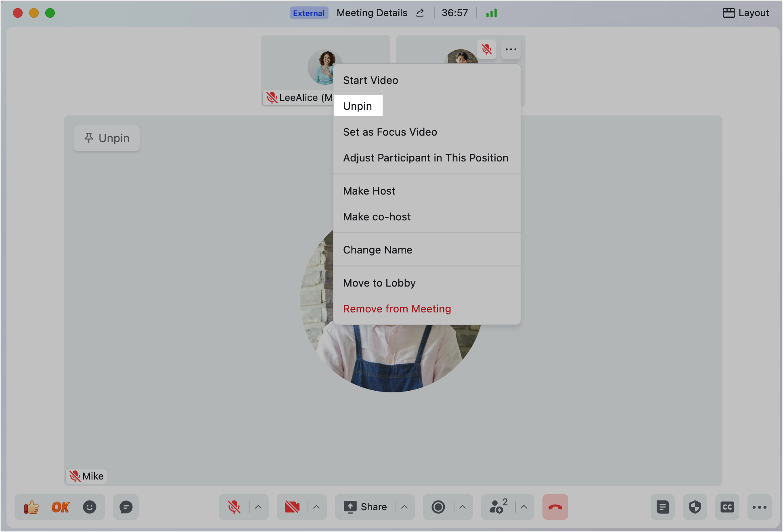
Task: Expand recording options arrow
Action: 463,507
